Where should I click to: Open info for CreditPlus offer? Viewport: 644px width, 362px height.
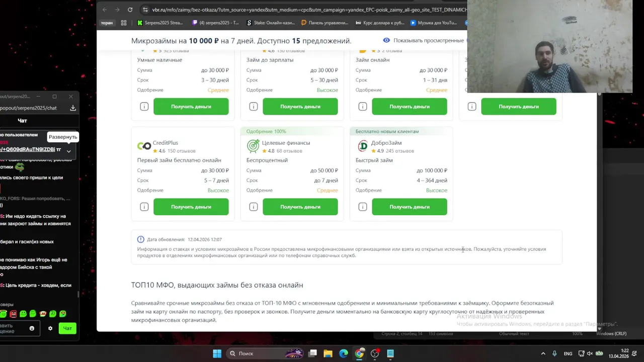point(144,207)
